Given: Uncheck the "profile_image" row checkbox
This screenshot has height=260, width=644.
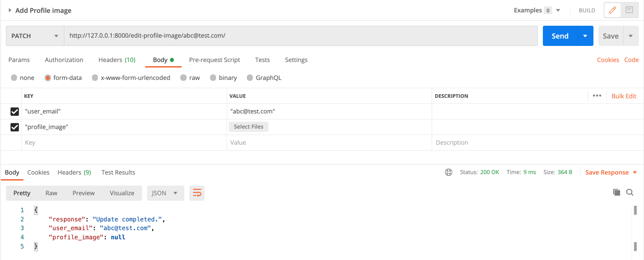Looking at the screenshot, I should pos(15,127).
